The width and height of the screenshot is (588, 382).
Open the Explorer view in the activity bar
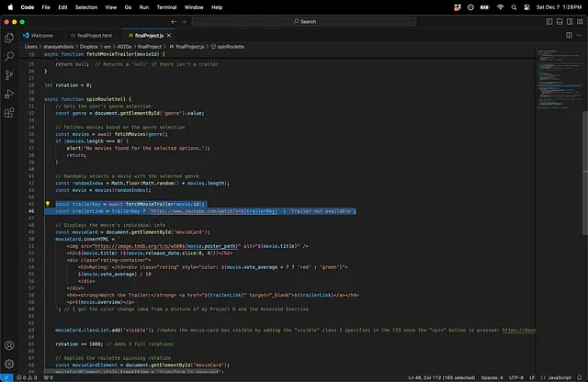click(9, 38)
